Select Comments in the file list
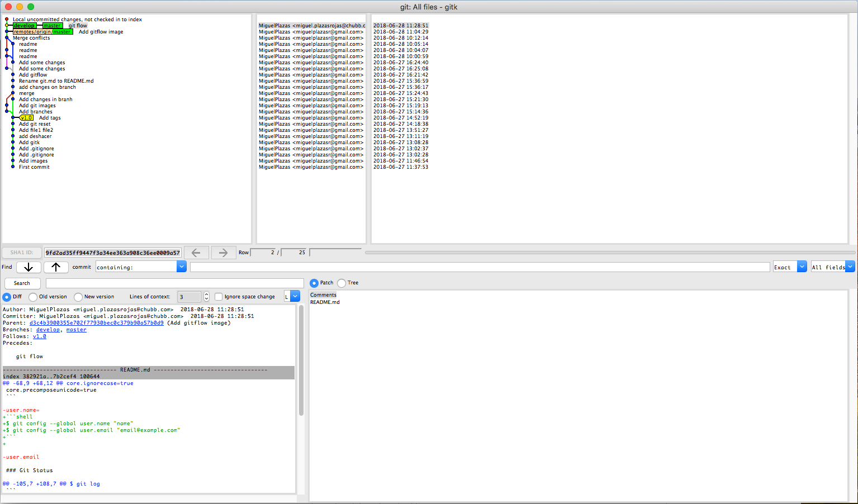Viewport: 858px width, 504px height. pos(323,295)
